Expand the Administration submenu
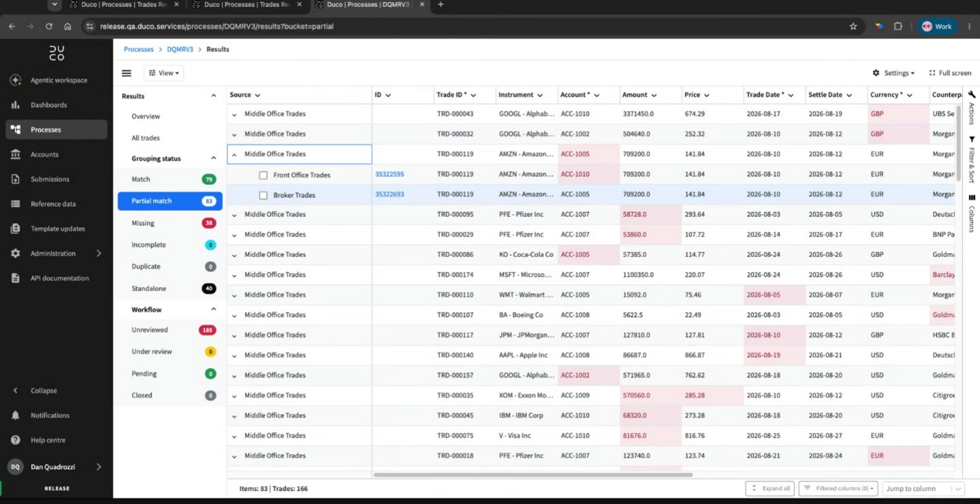Viewport: 980px width, 504px height. (99, 254)
